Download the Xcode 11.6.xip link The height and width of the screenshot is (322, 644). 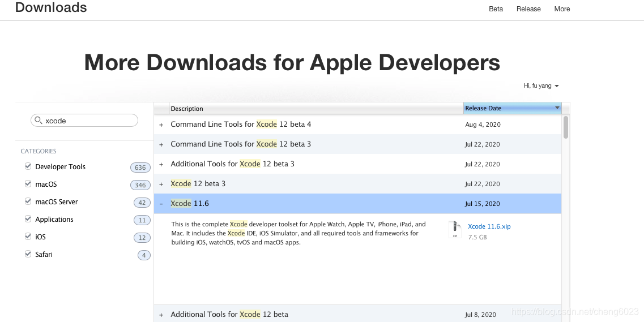click(489, 226)
